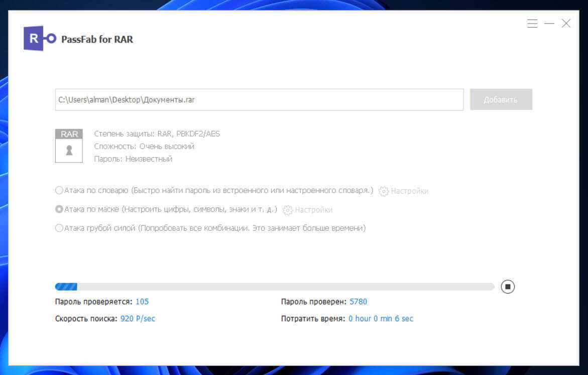Click the Документы.rar file path field
The image size is (588, 375).
pos(259,100)
